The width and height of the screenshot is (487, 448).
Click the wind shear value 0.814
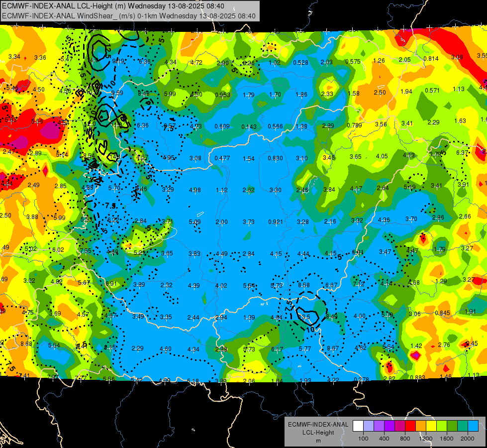pyautogui.click(x=431, y=58)
